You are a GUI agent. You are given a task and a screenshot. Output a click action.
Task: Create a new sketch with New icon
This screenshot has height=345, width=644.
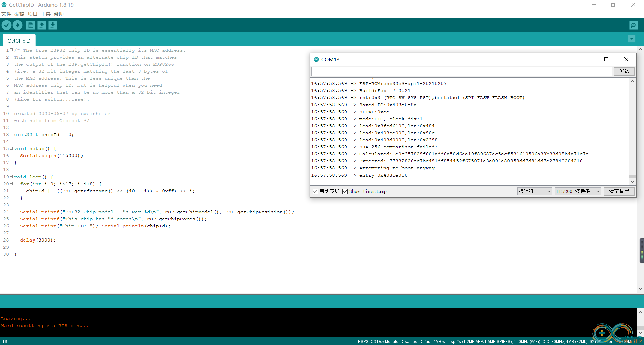[x=31, y=25]
